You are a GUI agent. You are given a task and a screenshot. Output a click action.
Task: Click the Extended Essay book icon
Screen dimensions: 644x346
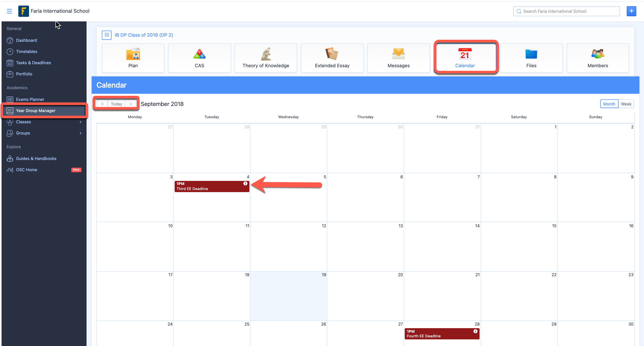332,54
